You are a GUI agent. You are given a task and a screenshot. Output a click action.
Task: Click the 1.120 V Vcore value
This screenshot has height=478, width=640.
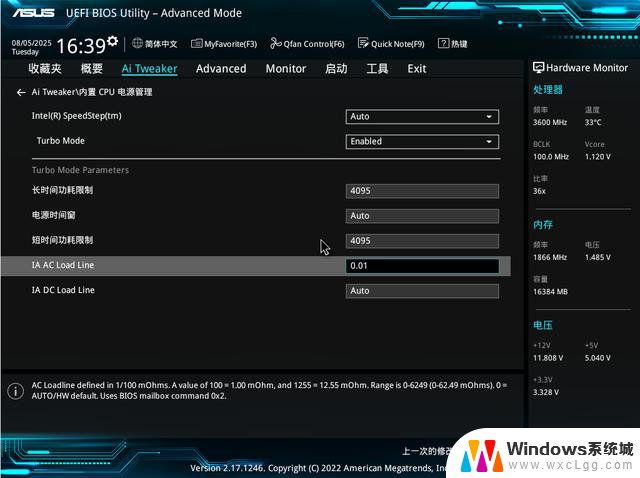coord(598,156)
